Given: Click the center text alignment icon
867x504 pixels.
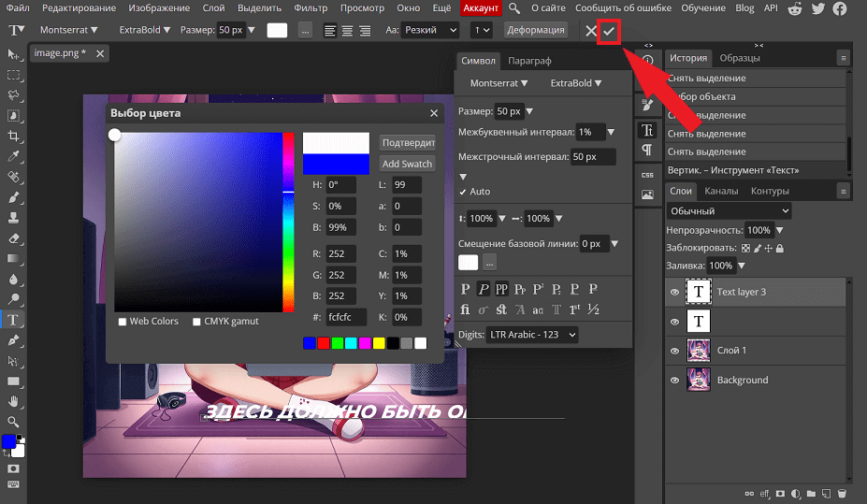Looking at the screenshot, I should (x=347, y=30).
